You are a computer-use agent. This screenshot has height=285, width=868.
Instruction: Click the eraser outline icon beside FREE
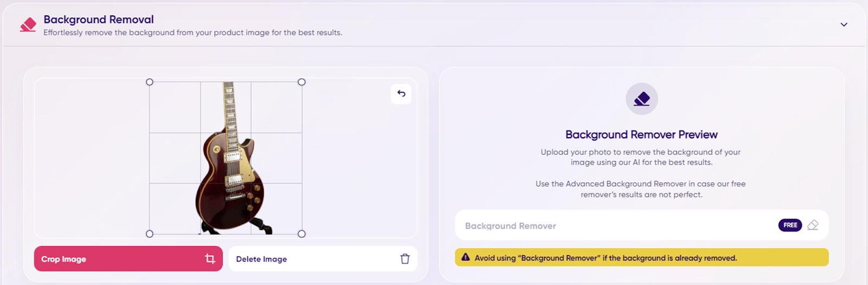tap(813, 225)
